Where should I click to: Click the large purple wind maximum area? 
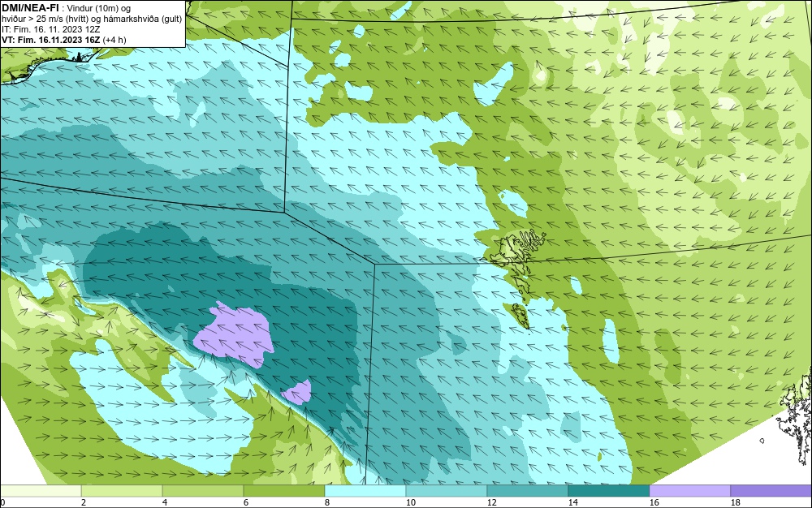point(235,334)
